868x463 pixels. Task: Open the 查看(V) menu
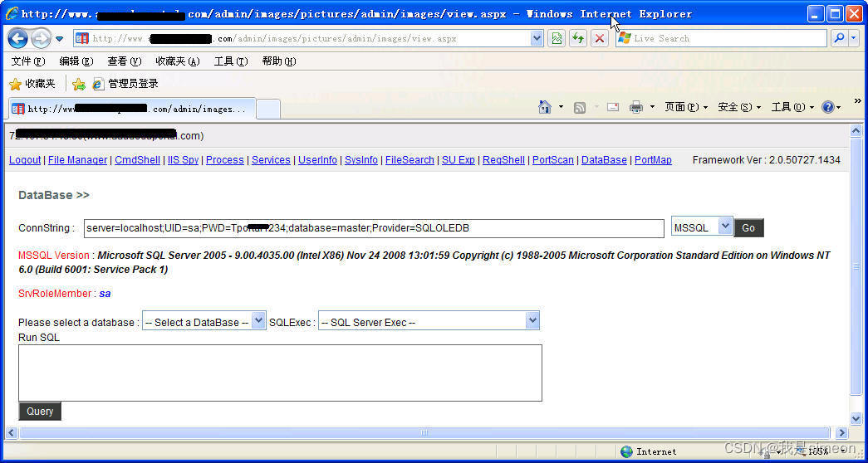[125, 61]
